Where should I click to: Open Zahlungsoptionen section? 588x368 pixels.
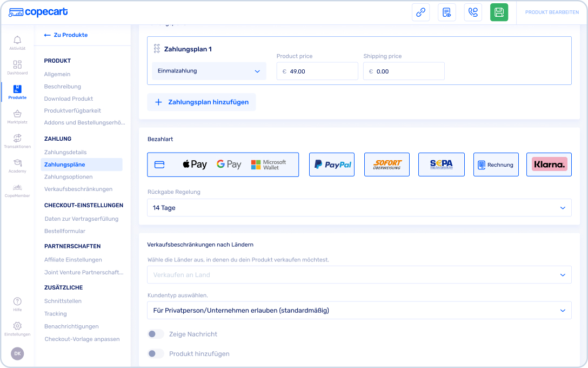click(x=69, y=177)
